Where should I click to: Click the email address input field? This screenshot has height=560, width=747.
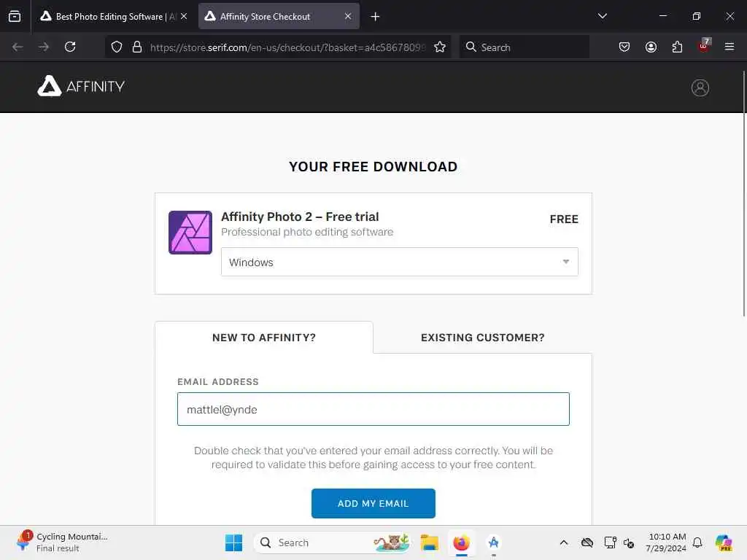[373, 409]
